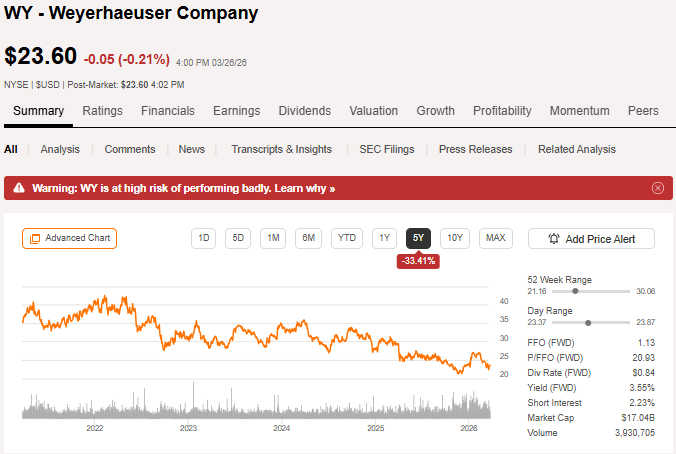Image resolution: width=676 pixels, height=454 pixels.
Task: Open the Valuation tab
Action: [x=374, y=111]
